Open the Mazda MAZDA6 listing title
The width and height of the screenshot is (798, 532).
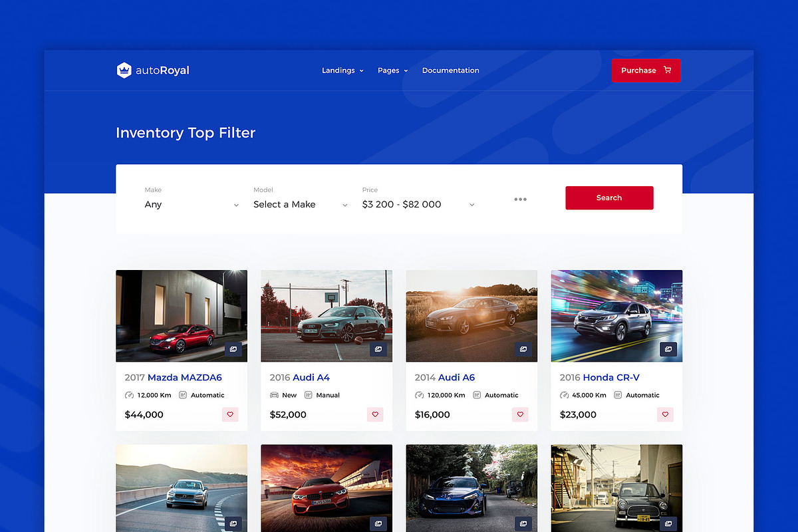[185, 378]
